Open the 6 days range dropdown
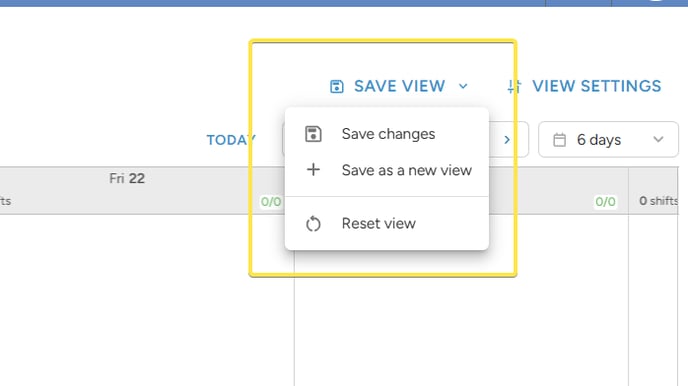 pyautogui.click(x=608, y=139)
